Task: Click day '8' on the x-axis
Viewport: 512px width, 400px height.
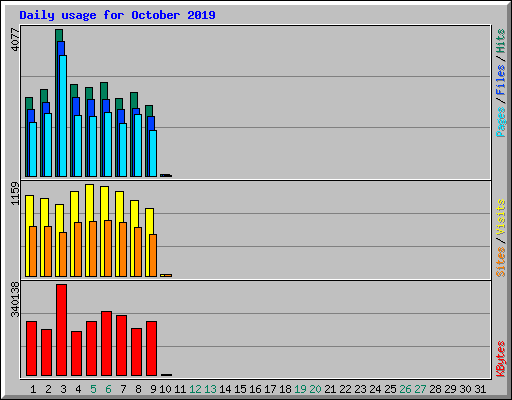Action: (138, 389)
